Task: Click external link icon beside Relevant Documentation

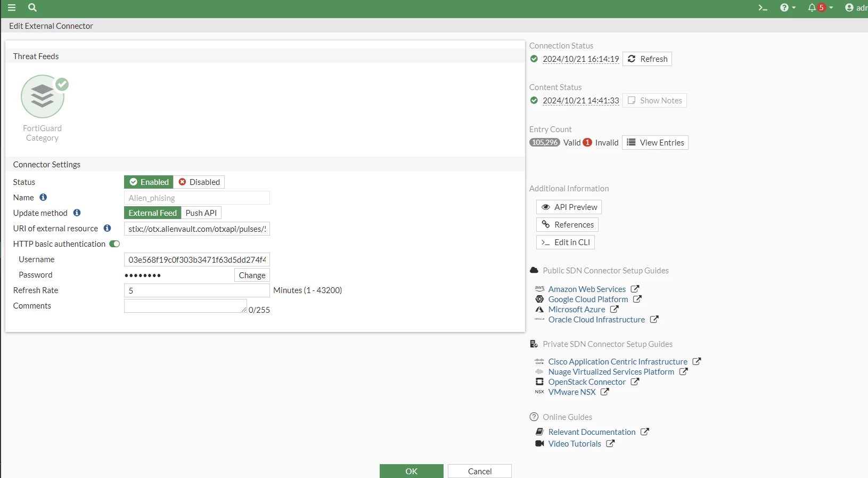Action: 645,432
